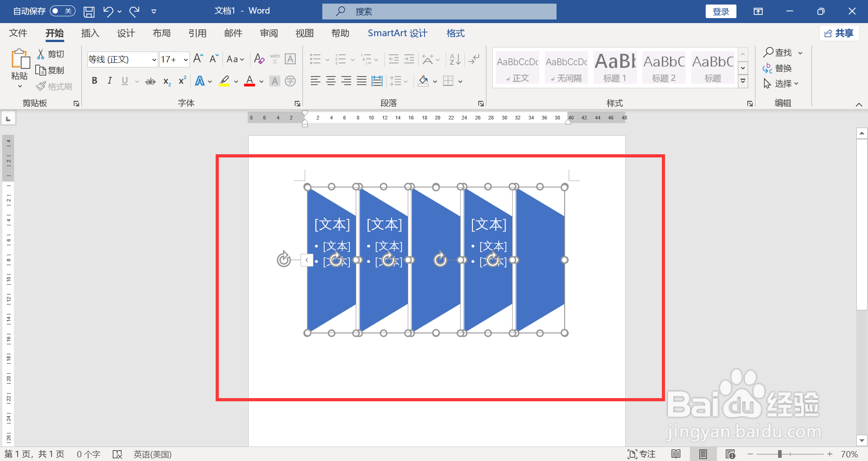
Task: Open the SmartArt Design tab
Action: tap(397, 33)
